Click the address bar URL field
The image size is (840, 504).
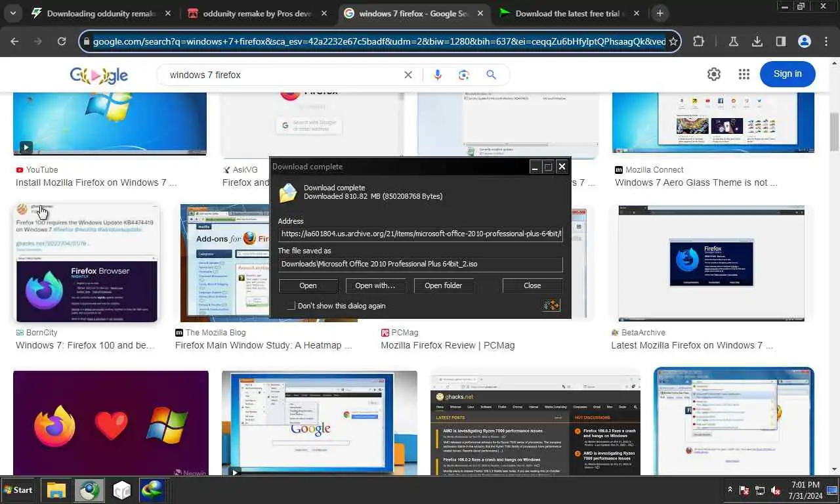tap(379, 41)
